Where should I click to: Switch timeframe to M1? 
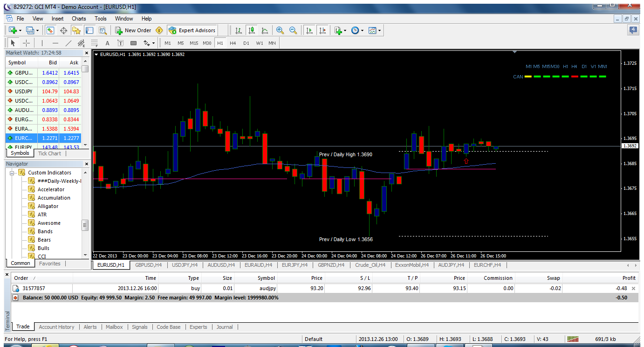click(x=168, y=43)
